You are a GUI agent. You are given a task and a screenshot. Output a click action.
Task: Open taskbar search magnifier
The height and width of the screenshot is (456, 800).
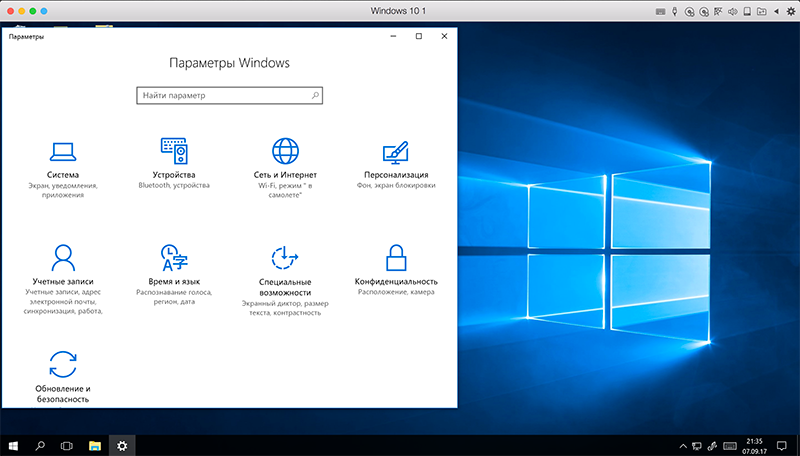click(x=41, y=445)
